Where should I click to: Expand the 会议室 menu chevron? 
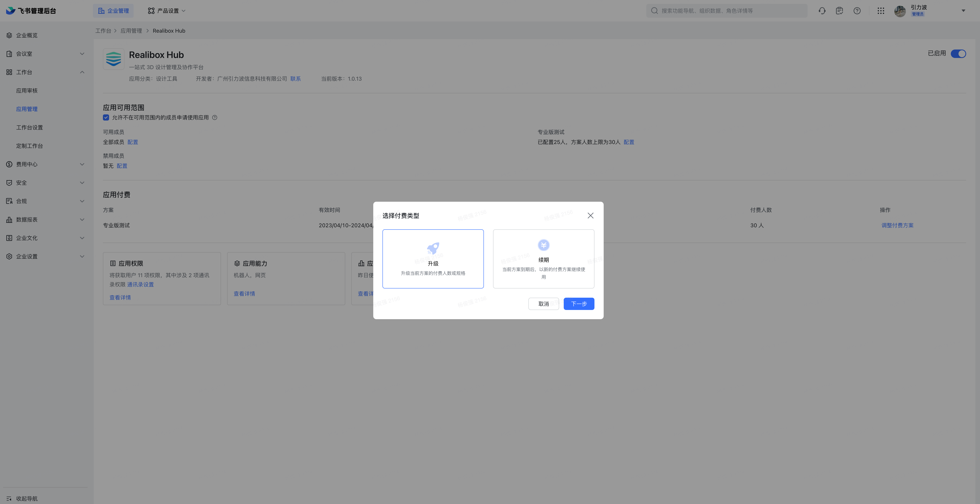[82, 54]
